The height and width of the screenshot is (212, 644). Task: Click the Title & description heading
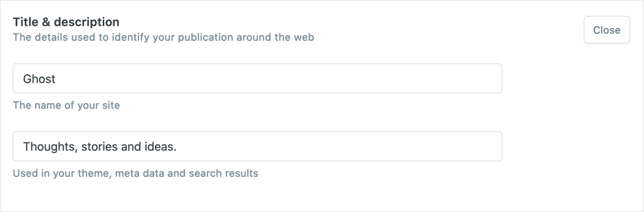tap(66, 22)
